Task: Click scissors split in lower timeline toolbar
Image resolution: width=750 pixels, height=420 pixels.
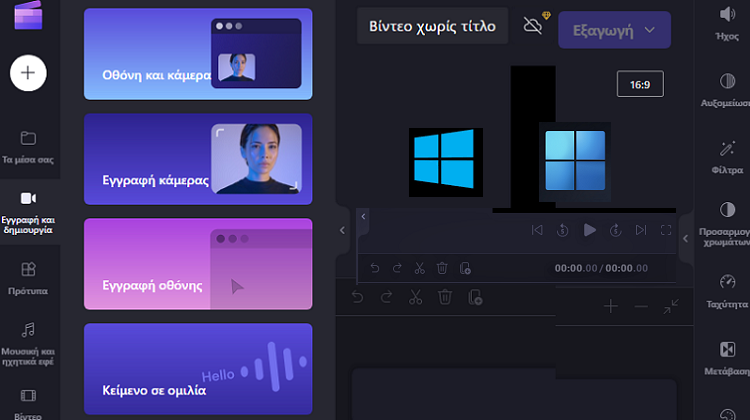Action: [x=416, y=297]
